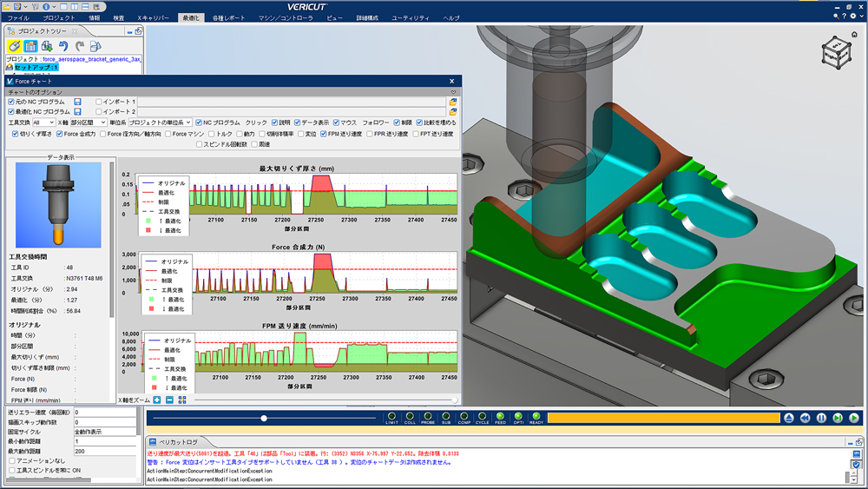Click the blue info icon in quick-access bar

(46, 7)
